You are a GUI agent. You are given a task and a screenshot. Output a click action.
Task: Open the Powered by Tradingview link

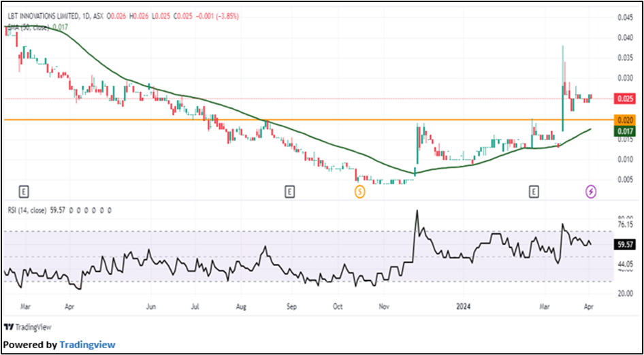pyautogui.click(x=87, y=345)
